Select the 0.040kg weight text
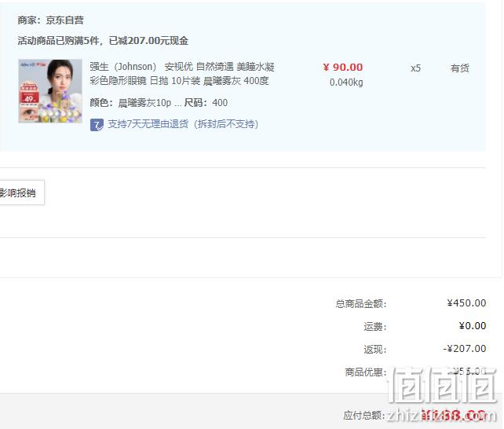Viewport: 504px width, 429px height. coord(346,82)
